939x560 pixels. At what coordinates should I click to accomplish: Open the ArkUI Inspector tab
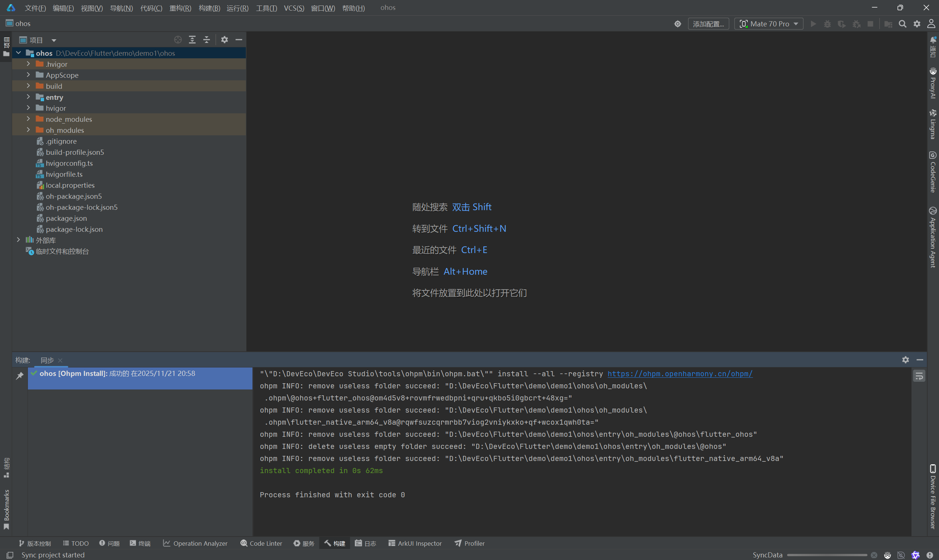[415, 543]
